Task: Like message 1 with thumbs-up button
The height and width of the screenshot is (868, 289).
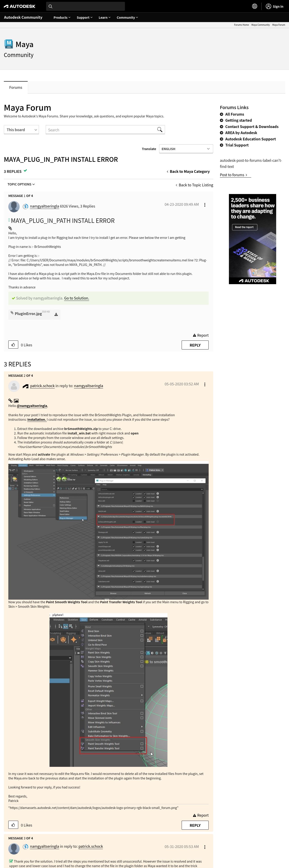Action: pyautogui.click(x=13, y=345)
